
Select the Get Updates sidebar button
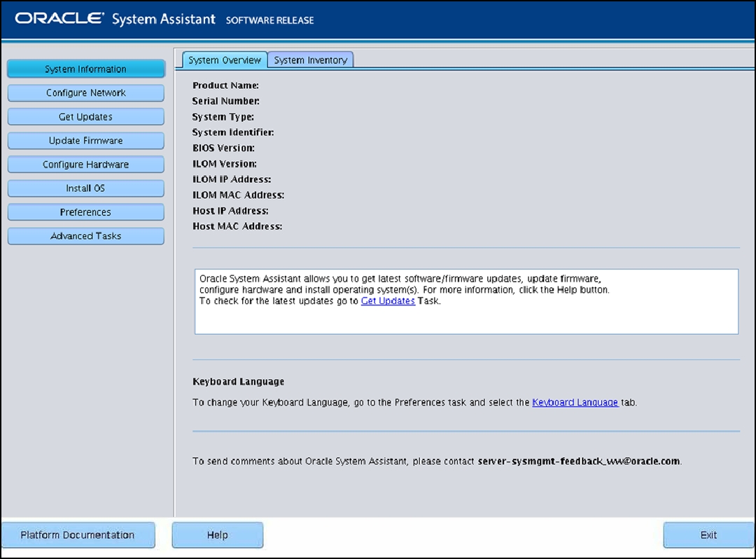(x=86, y=117)
